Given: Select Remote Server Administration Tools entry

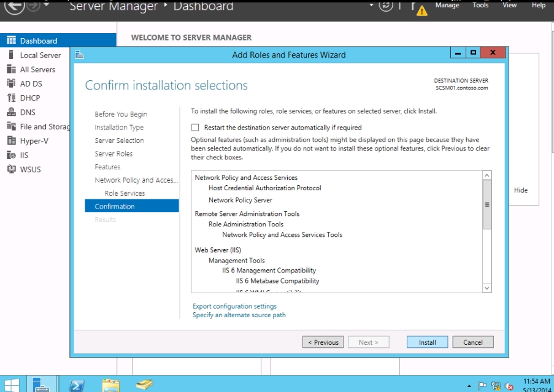Looking at the screenshot, I should 247,213.
